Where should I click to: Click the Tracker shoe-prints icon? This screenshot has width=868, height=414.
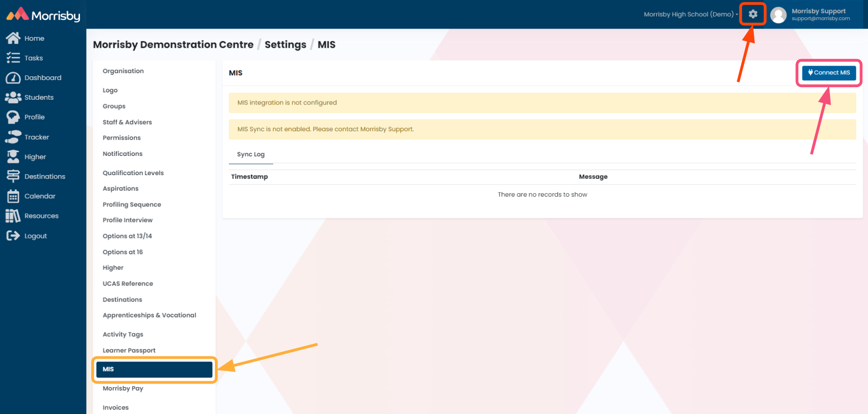tap(13, 137)
